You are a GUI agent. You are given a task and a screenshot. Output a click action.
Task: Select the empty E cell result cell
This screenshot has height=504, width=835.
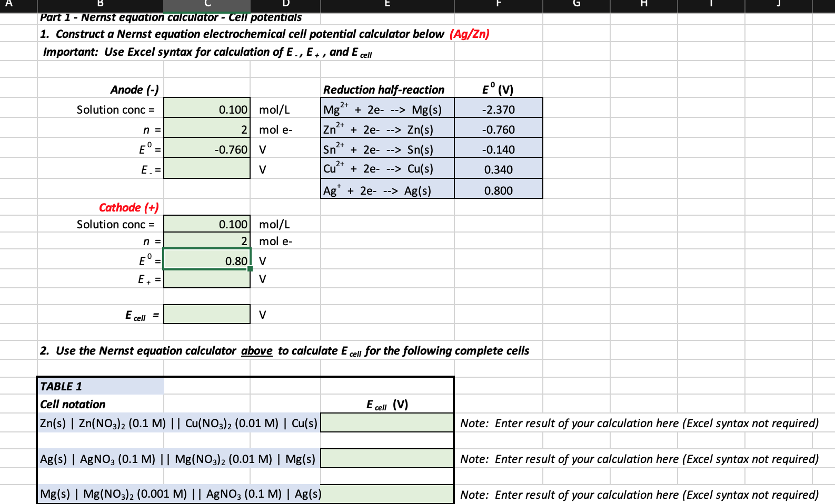click(x=207, y=314)
